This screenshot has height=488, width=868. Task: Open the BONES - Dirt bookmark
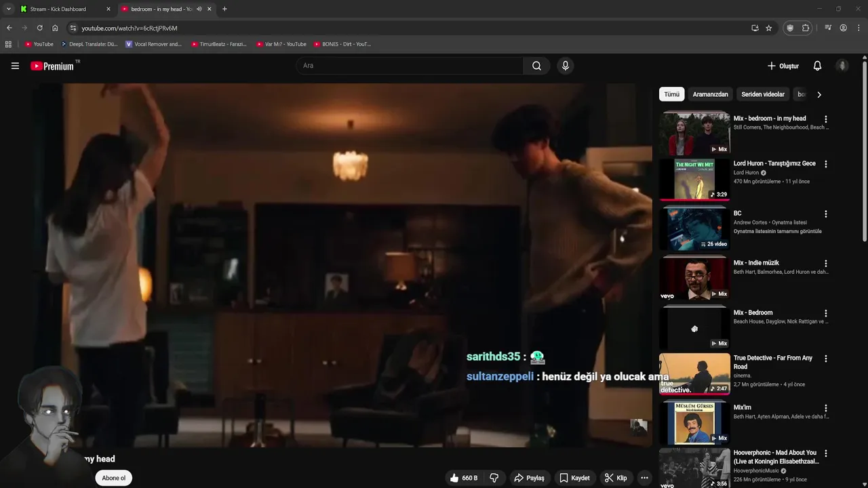[x=342, y=44]
